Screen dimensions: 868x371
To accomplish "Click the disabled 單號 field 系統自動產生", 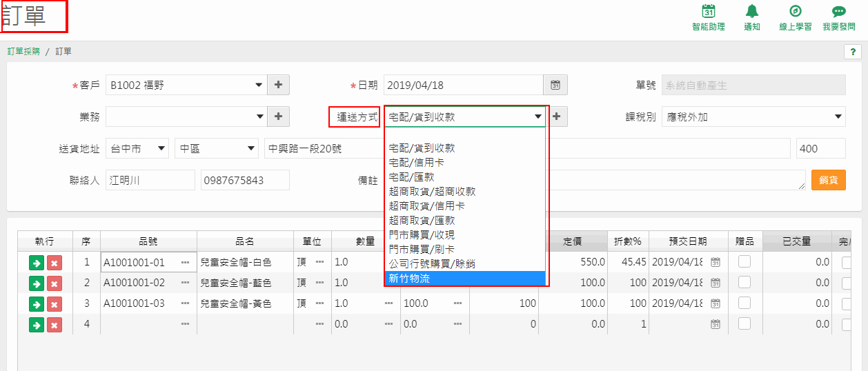I will [753, 85].
